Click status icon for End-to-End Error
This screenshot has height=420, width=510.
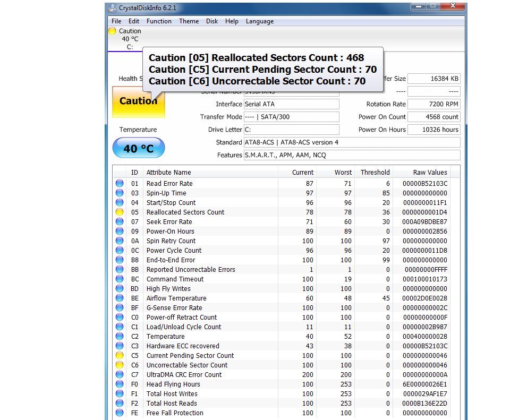[x=120, y=260]
